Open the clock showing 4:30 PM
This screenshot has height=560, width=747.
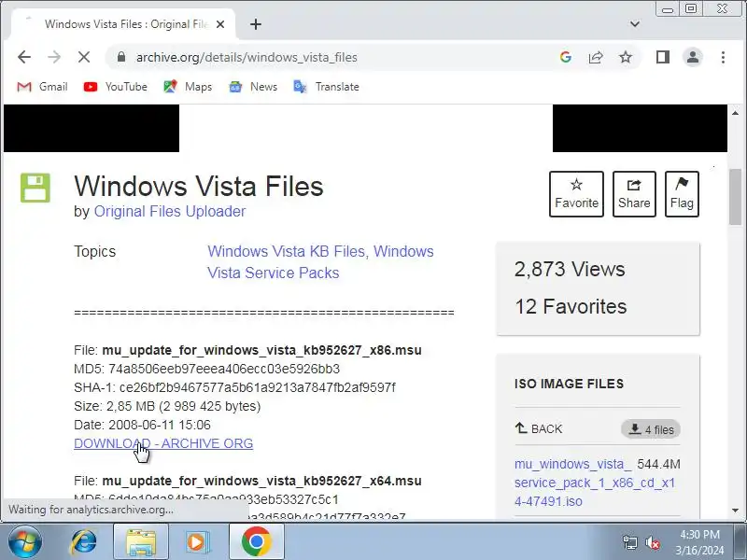click(x=699, y=542)
